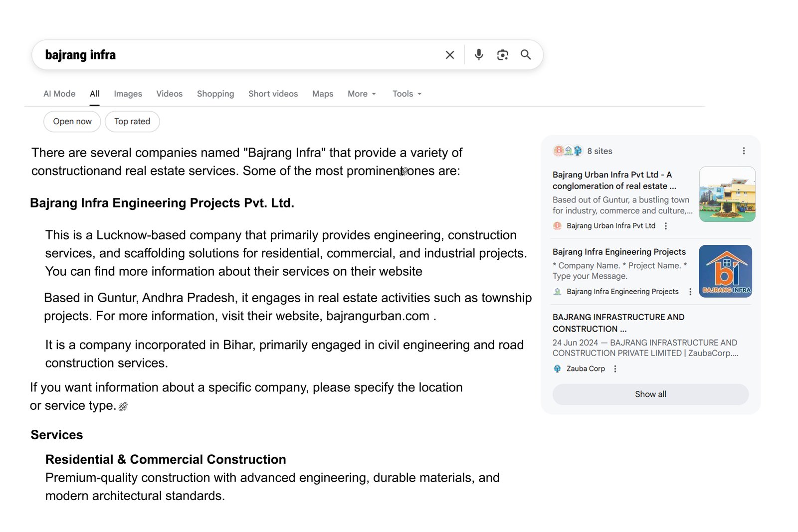Enable the Top rated filter
Image resolution: width=798 pixels, height=532 pixels.
pyautogui.click(x=132, y=121)
